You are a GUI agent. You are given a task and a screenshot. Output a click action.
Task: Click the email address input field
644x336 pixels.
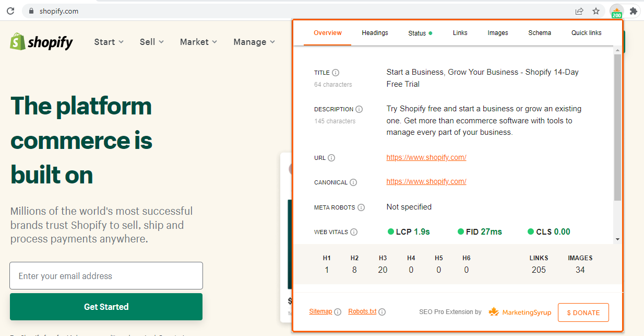106,275
